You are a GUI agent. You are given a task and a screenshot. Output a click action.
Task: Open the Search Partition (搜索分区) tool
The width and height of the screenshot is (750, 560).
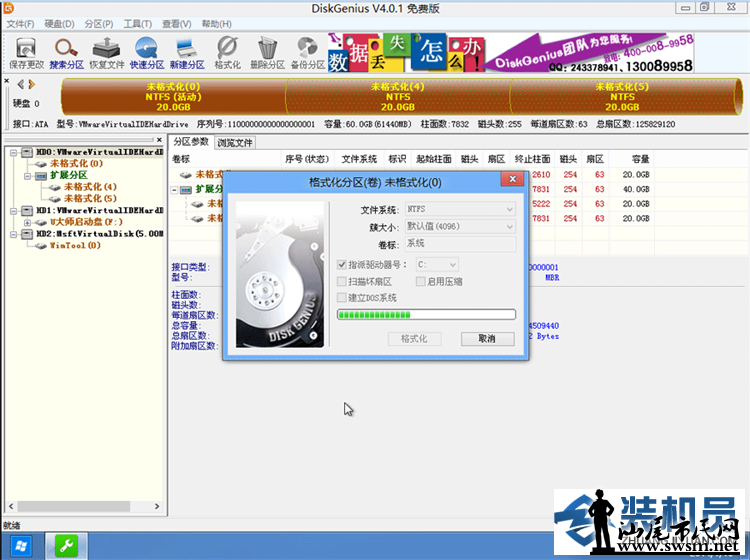tap(66, 53)
